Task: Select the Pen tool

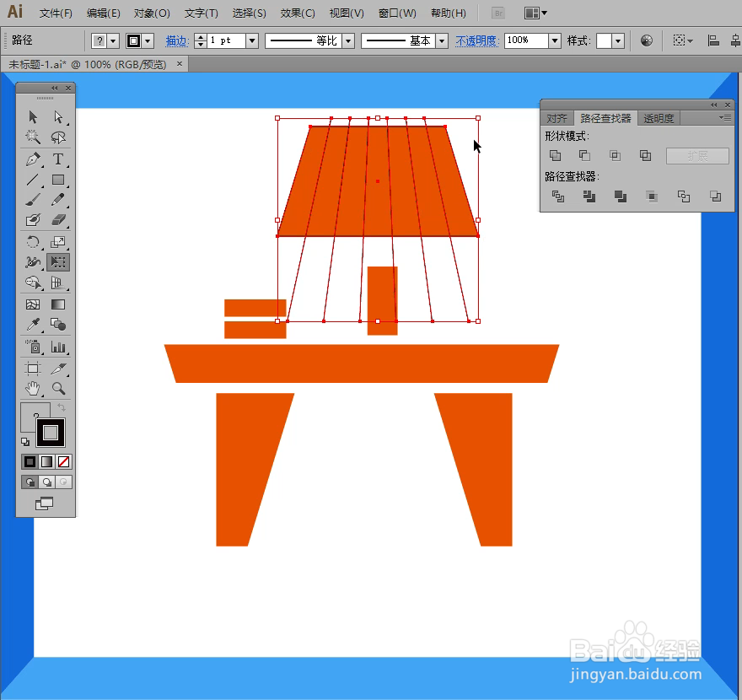Action: (x=33, y=159)
